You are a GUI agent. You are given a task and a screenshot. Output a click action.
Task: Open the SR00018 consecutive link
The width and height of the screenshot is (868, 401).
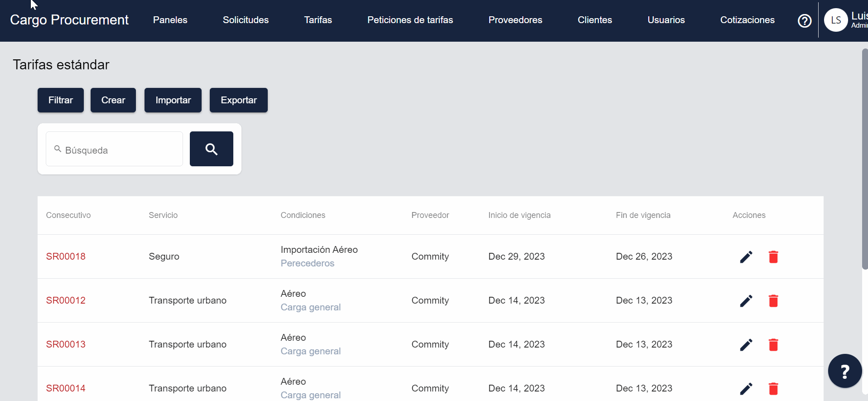tap(66, 256)
